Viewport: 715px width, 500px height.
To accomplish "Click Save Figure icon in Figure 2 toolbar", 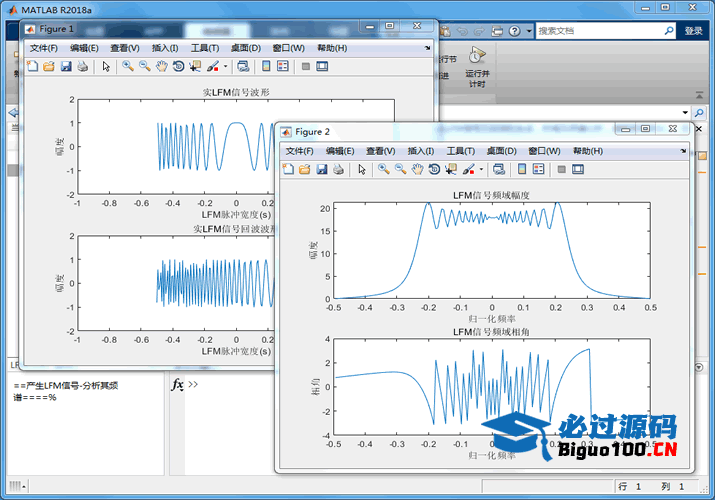I will 322,169.
